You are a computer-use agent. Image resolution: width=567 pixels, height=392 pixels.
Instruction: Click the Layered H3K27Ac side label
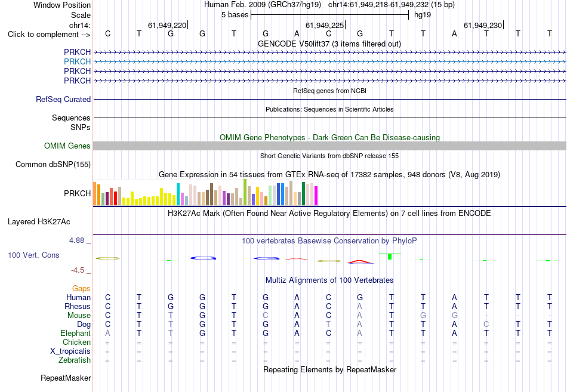click(x=39, y=222)
